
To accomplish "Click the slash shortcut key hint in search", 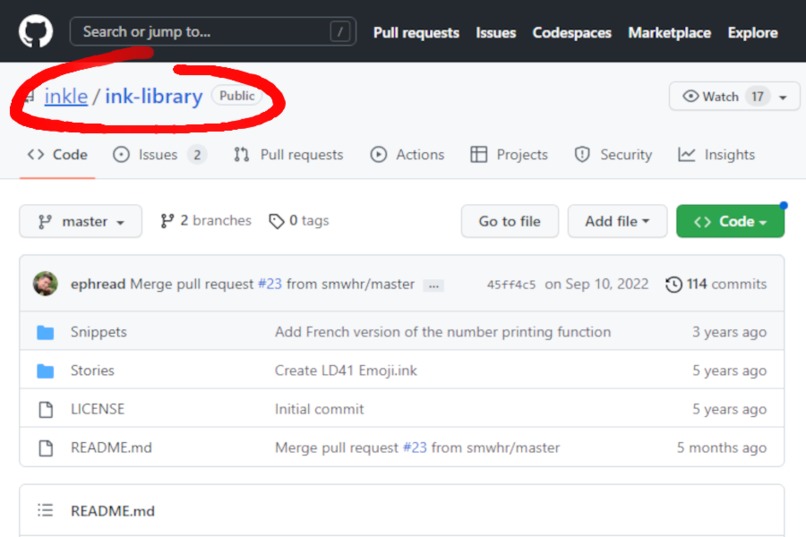I will click(340, 32).
